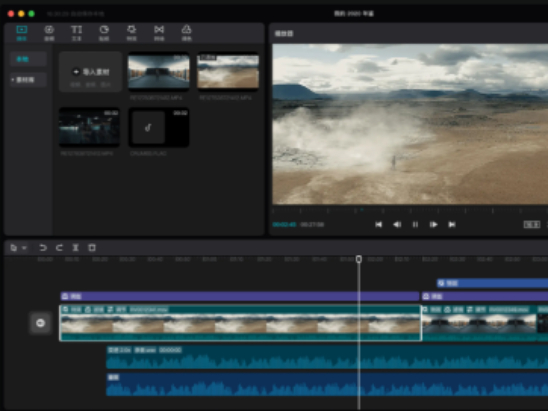Viewport: 548px width, 411px height.
Task: Select the teal audio clip on timeline
Action: click(x=327, y=357)
